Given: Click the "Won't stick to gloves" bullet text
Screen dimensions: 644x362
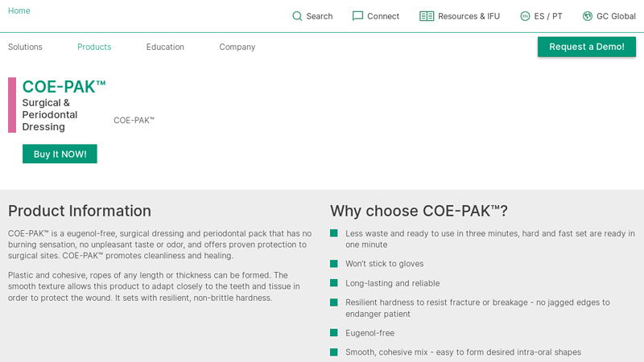Looking at the screenshot, I should tap(385, 264).
